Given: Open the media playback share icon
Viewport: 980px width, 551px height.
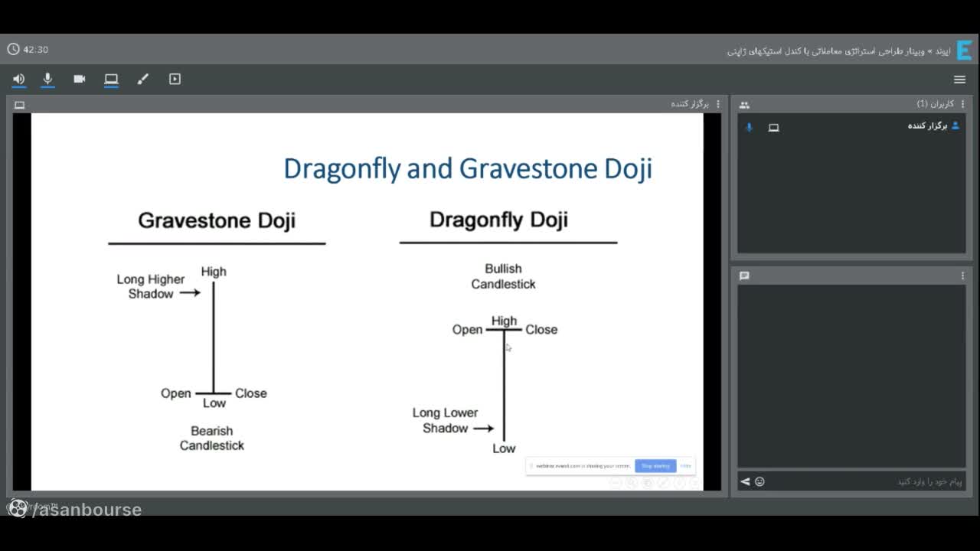Looking at the screenshot, I should (175, 79).
